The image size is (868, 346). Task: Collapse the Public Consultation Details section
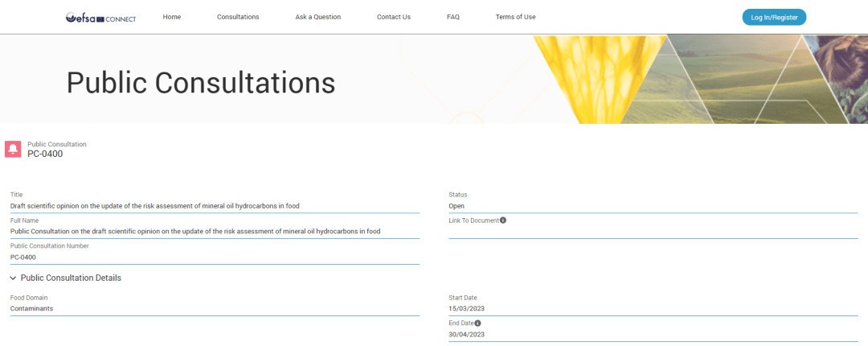click(x=13, y=278)
